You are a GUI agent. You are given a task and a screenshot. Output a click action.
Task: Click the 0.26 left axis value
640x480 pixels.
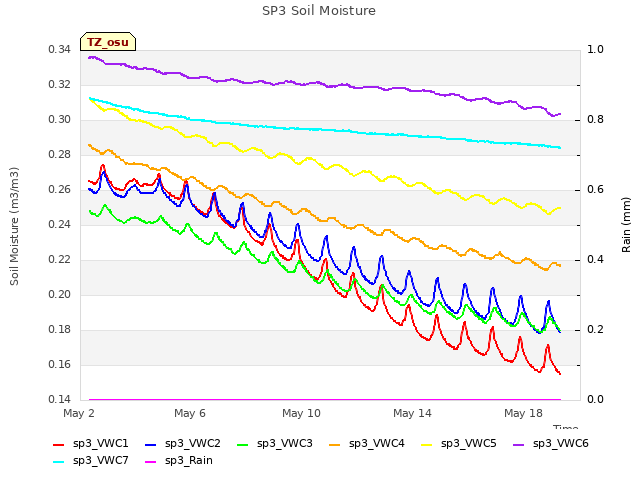pos(60,190)
